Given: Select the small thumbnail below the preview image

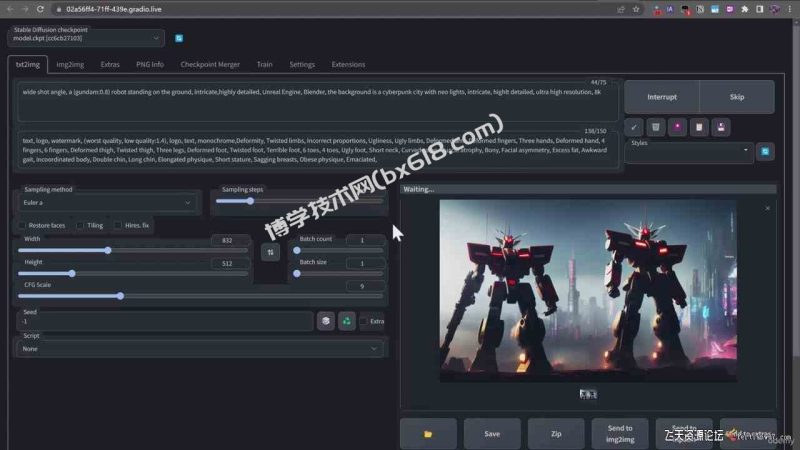Looking at the screenshot, I should [588, 394].
